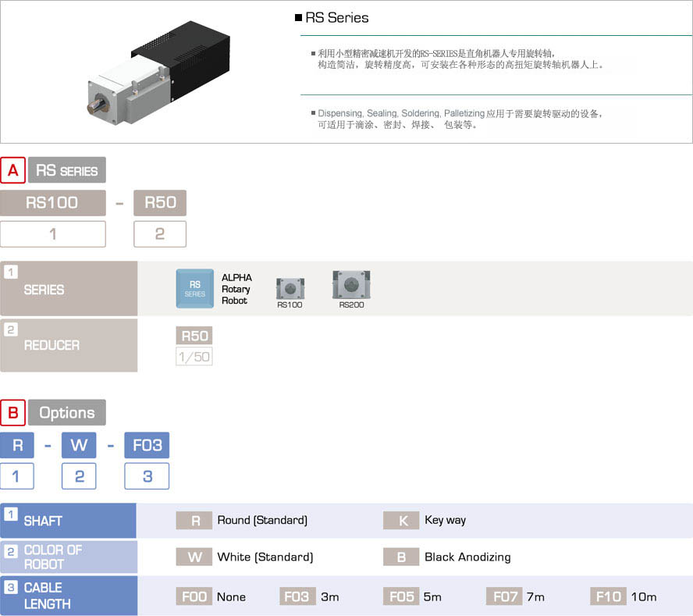693x616 pixels.
Task: Click the numbered box 1 under RS100
Action: [53, 234]
